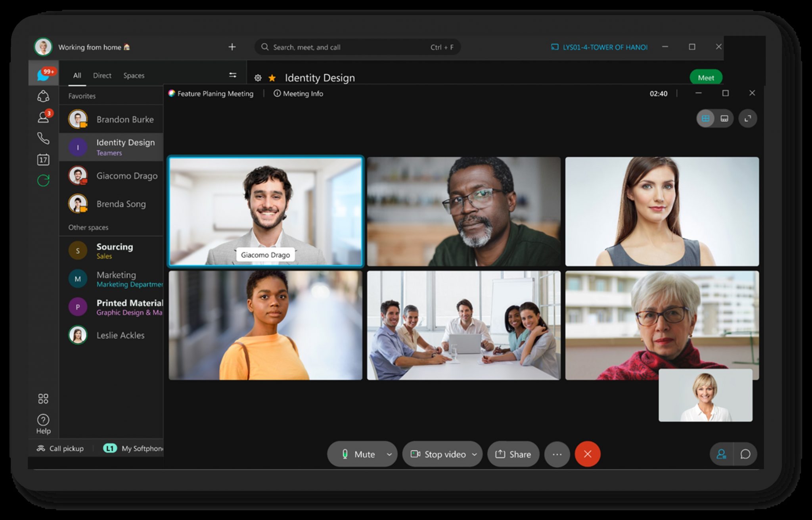
Task: Select the Calls phone icon in sidebar
Action: pos(44,139)
